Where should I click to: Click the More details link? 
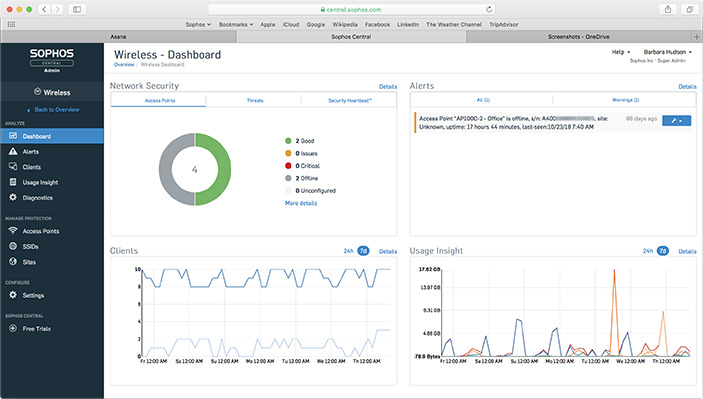(x=301, y=203)
